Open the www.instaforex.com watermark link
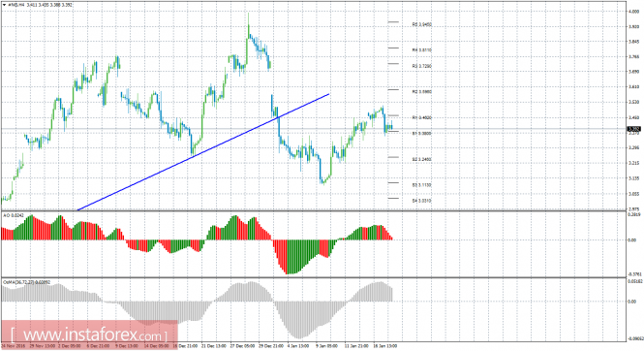 tap(87, 335)
